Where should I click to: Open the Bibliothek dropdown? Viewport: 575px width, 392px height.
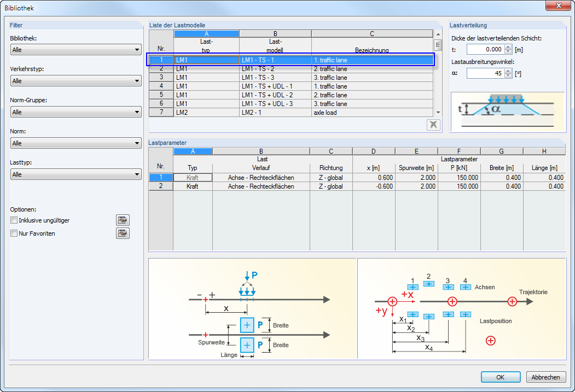pos(76,50)
